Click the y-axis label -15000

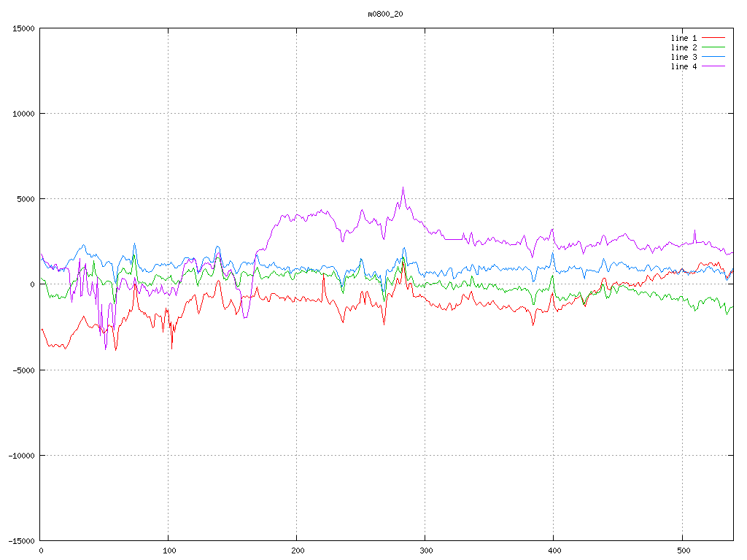click(x=22, y=541)
